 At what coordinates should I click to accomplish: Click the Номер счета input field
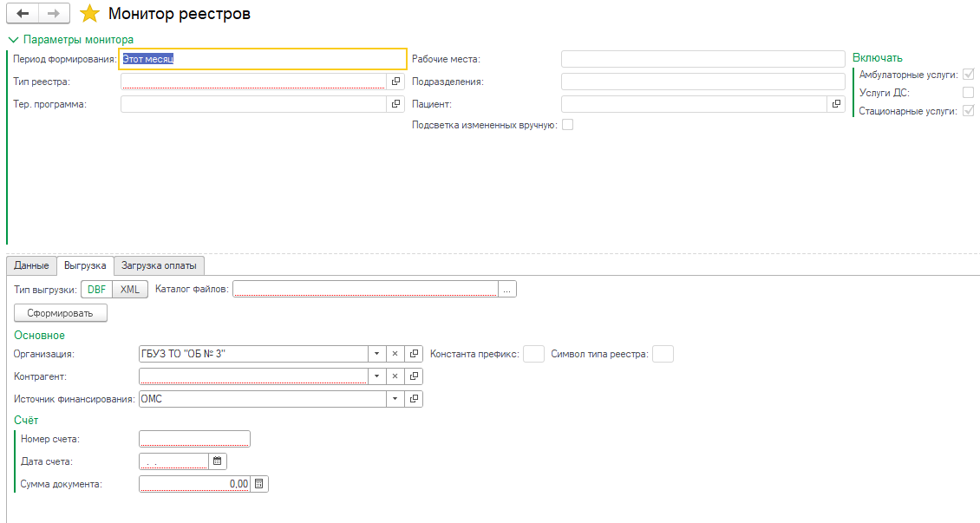(x=194, y=439)
